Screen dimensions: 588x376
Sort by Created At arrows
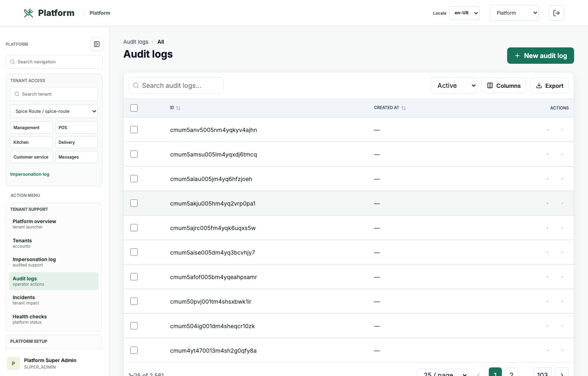click(403, 108)
